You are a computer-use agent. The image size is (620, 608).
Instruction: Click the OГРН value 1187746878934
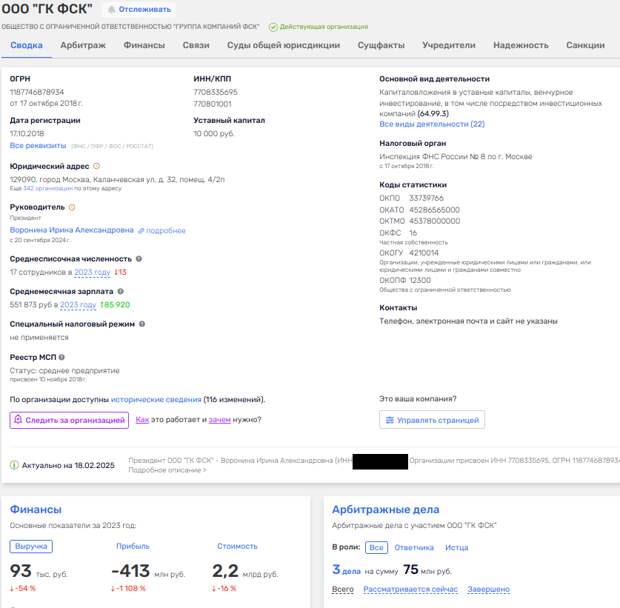37,92
